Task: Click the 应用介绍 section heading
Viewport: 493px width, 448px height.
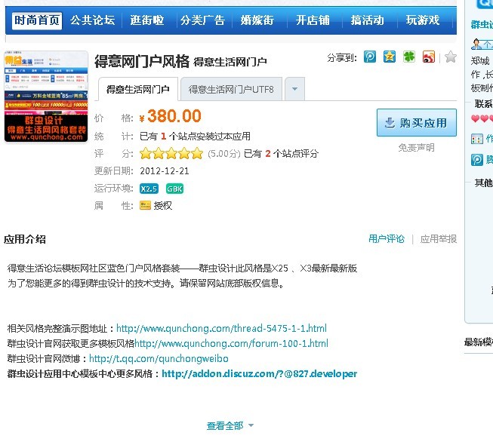Action: [x=25, y=239]
